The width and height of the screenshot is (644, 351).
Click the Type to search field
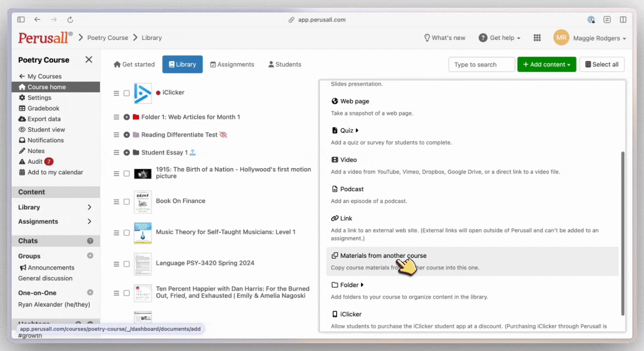(x=481, y=64)
